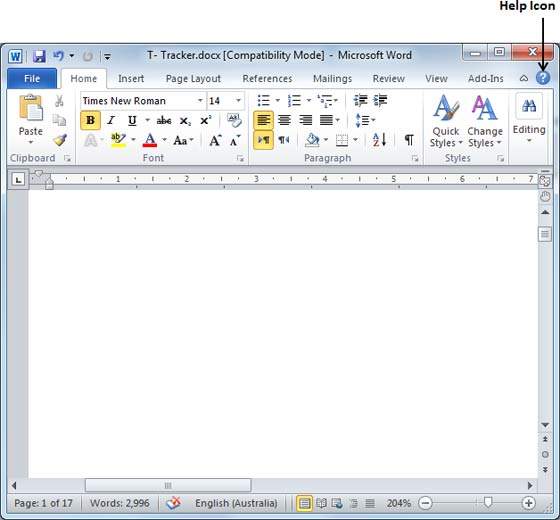Screen dimensions: 560x520
Task: Click the red Font Color button
Action: click(x=150, y=140)
